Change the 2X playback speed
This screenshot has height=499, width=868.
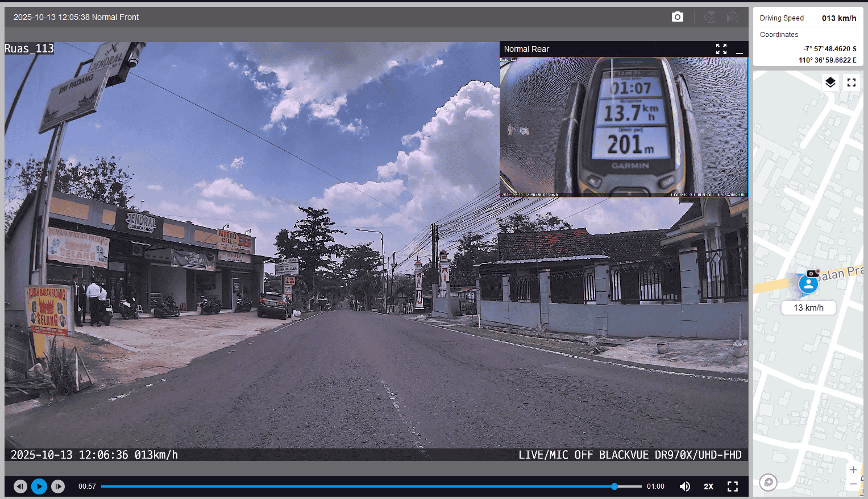[708, 486]
